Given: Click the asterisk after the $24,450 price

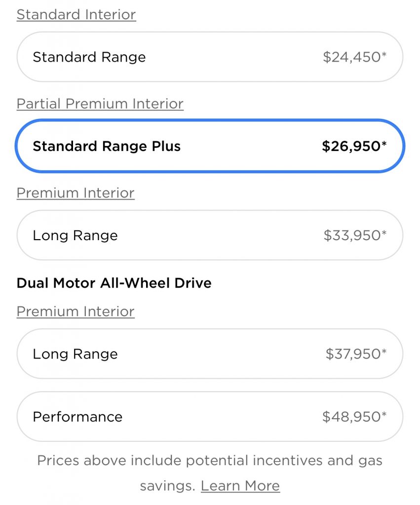Looking at the screenshot, I should point(384,55).
